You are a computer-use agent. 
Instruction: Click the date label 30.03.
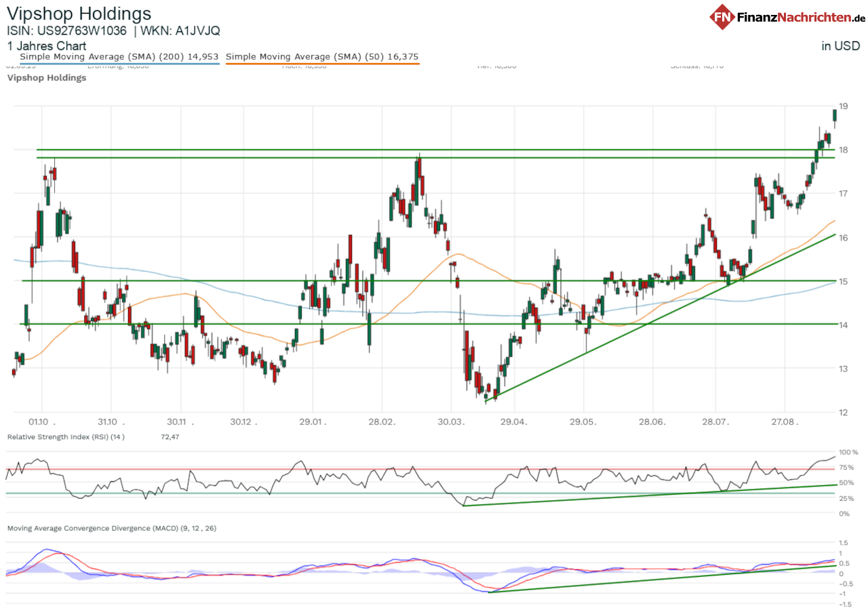[x=451, y=421]
